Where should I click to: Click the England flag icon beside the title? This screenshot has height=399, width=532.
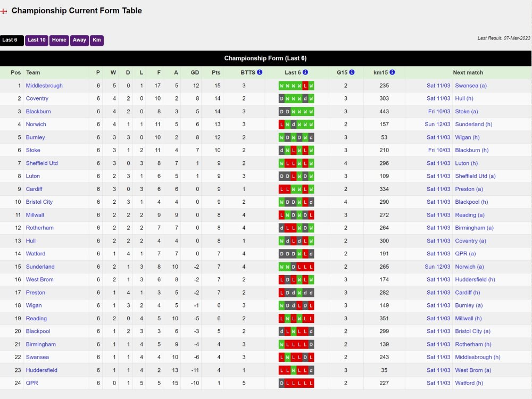(4, 11)
